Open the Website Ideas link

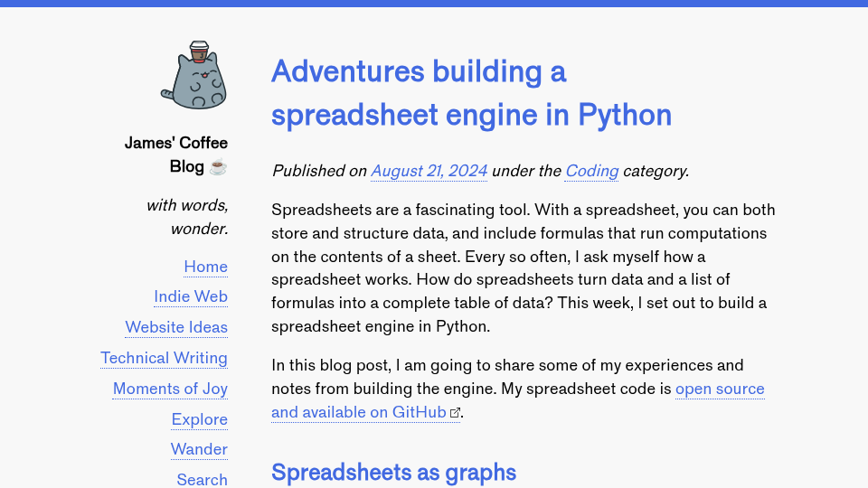pyautogui.click(x=176, y=327)
